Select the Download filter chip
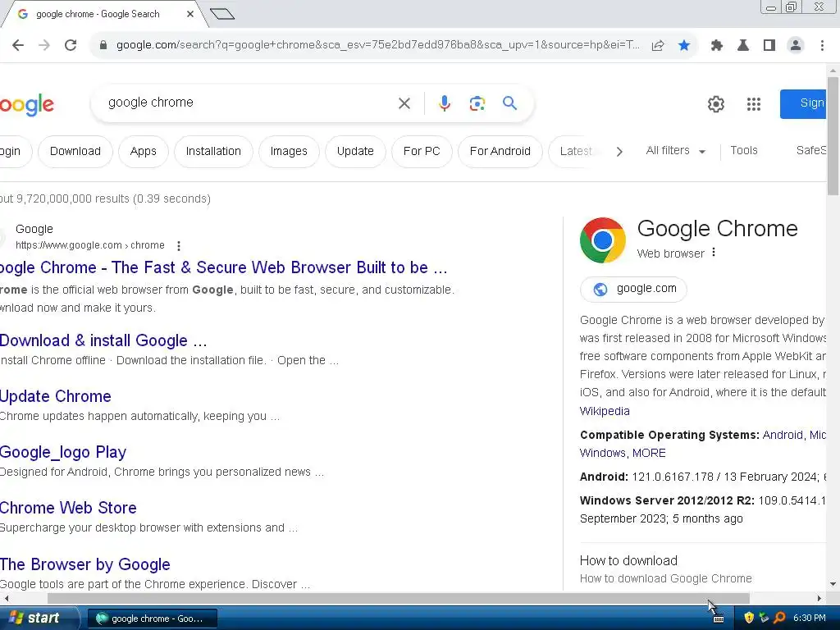 (75, 152)
